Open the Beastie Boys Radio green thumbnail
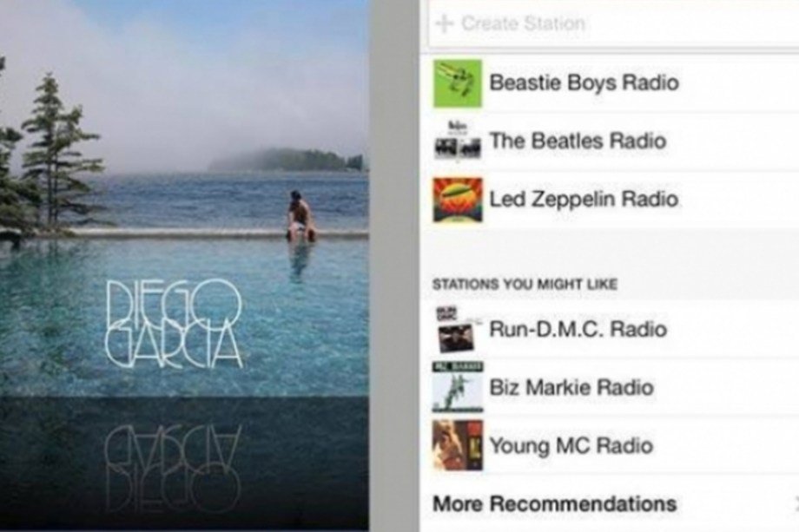This screenshot has height=532, width=799. [457, 83]
